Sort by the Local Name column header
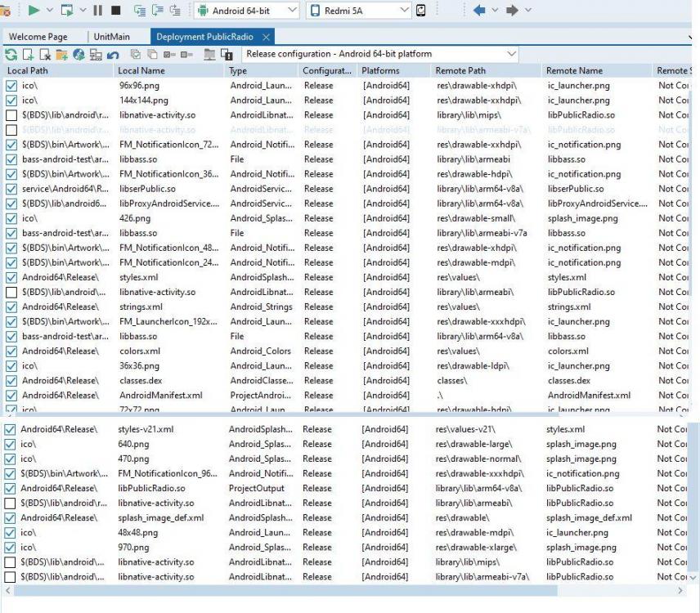The image size is (700, 613). click(x=168, y=70)
